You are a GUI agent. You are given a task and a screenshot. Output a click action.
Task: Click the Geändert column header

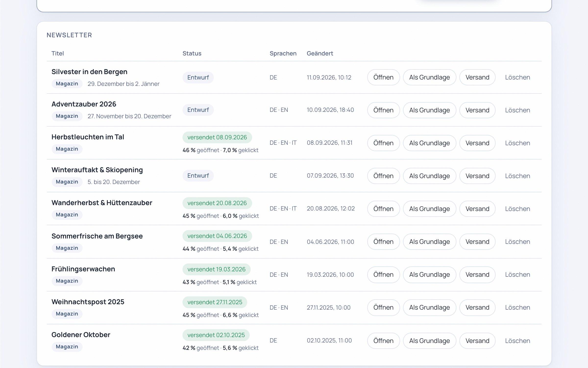pos(320,53)
